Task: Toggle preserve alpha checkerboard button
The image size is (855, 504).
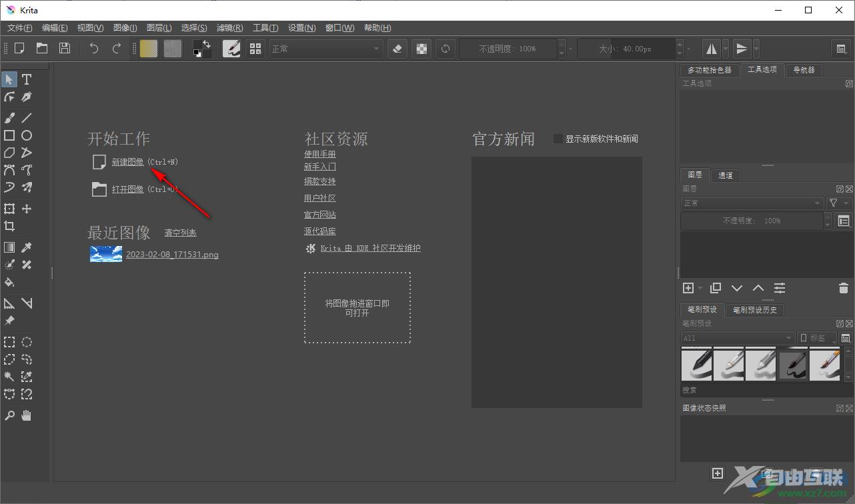Action: [x=421, y=48]
